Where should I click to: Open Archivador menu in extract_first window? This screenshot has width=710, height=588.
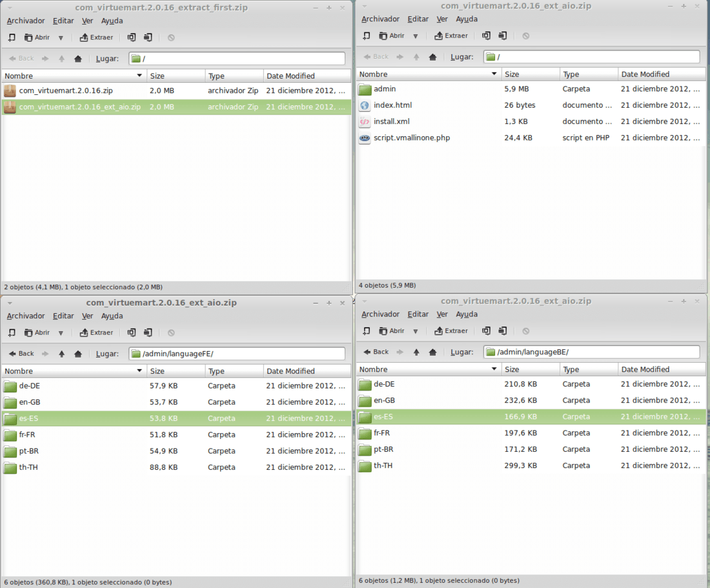[26, 21]
